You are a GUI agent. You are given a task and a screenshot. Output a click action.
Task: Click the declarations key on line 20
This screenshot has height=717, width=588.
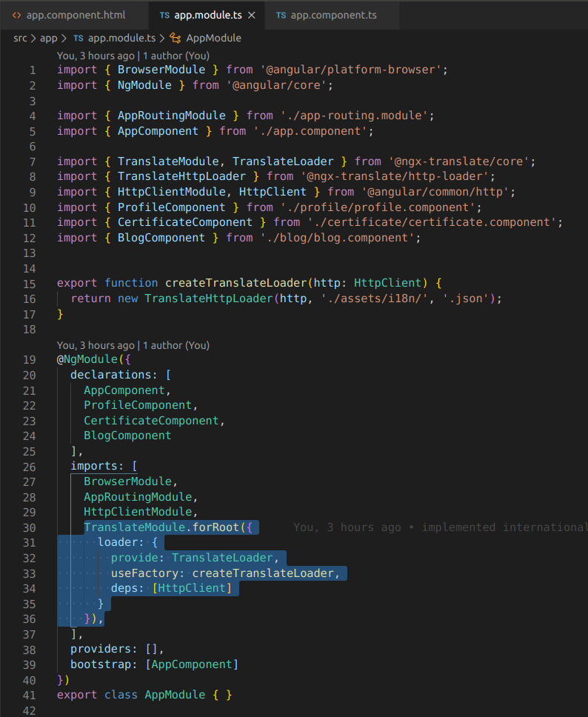110,375
